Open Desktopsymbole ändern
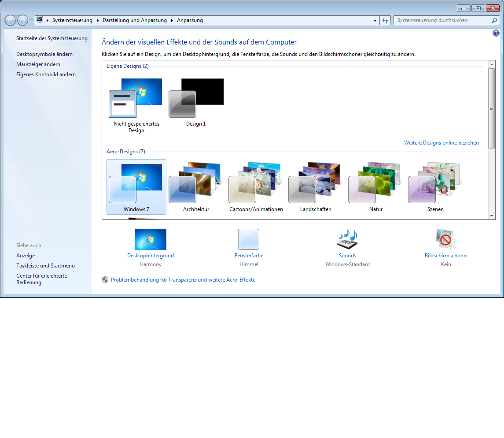The image size is (504, 438). point(44,54)
